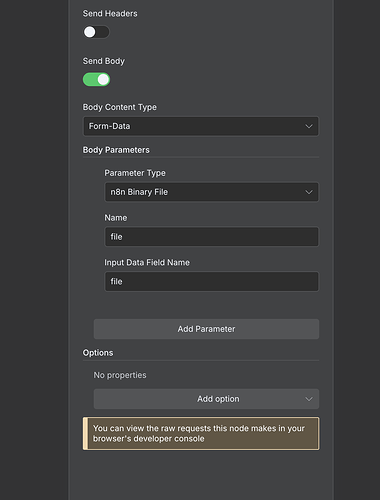Disable the Send Body toggle

pyautogui.click(x=96, y=80)
